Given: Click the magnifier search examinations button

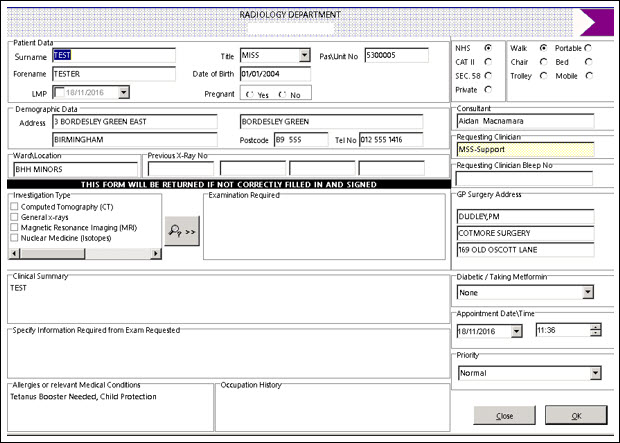Looking at the screenshot, I should [182, 231].
